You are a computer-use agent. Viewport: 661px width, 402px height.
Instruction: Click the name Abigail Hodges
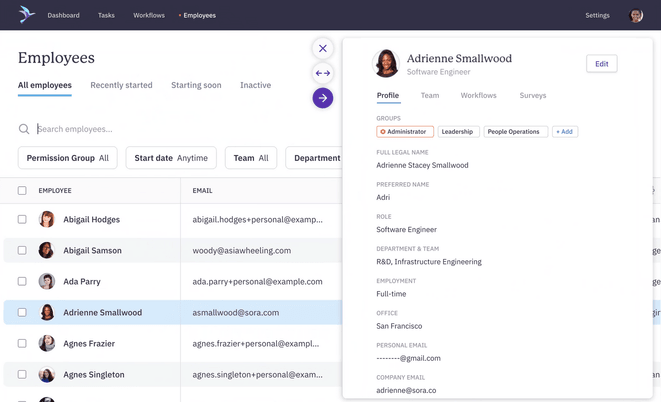91,220
